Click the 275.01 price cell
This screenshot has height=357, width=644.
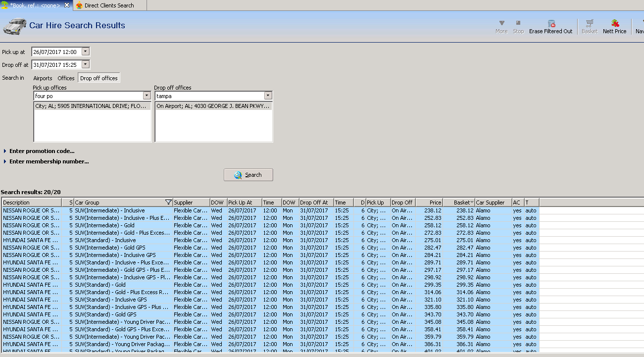[x=429, y=240]
